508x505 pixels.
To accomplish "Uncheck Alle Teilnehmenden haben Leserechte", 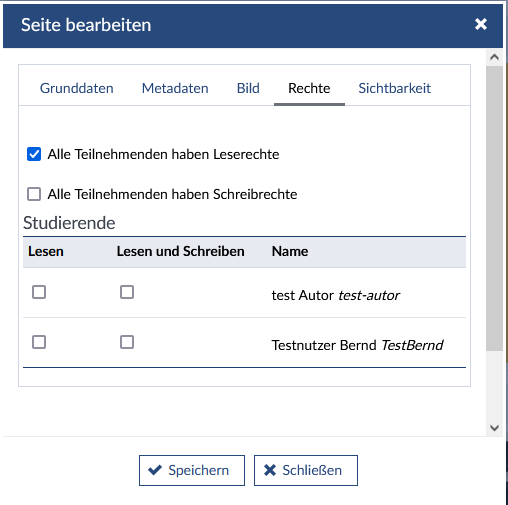I will 34,154.
